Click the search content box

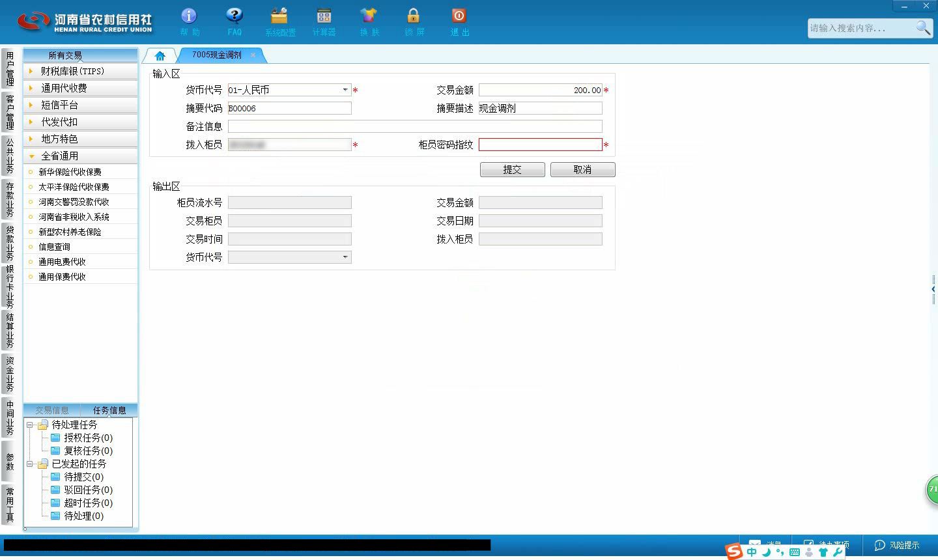(860, 28)
